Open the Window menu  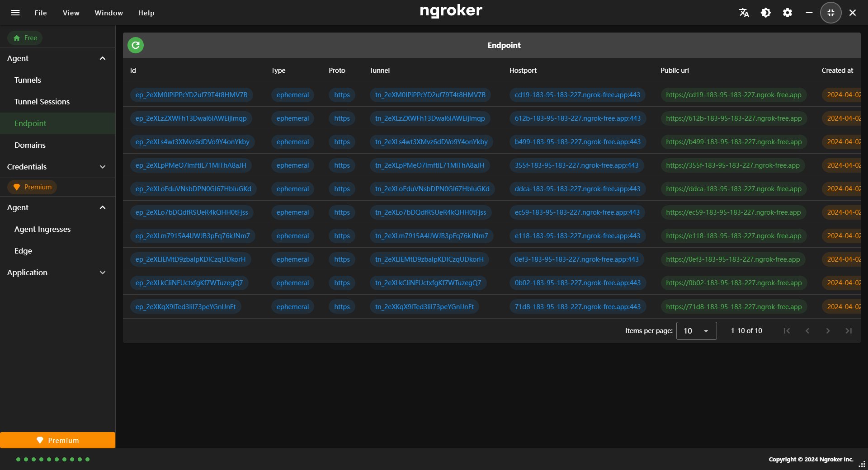[x=108, y=13]
